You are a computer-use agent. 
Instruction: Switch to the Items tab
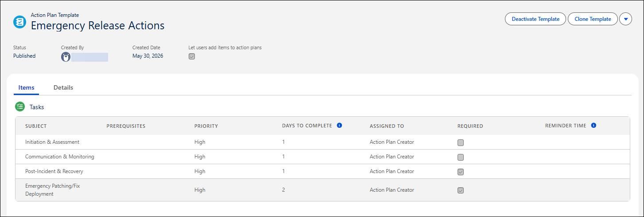pyautogui.click(x=26, y=87)
